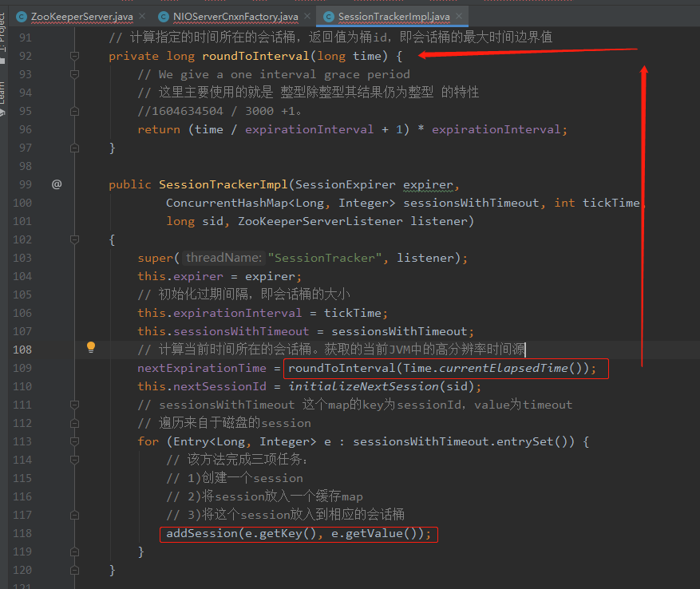Viewport: 700px width, 589px height.
Task: Click the comment on line 91
Action: click(x=330, y=37)
